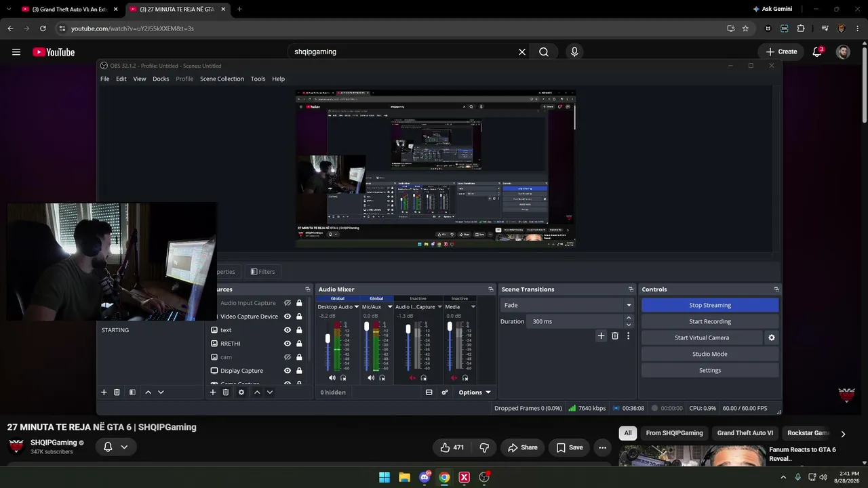Open the scene transition three-dot menu
This screenshot has width=868, height=488.
click(628, 335)
